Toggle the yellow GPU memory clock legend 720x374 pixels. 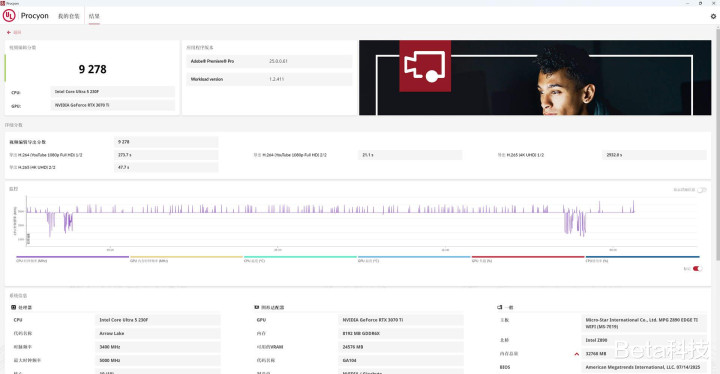(x=186, y=259)
